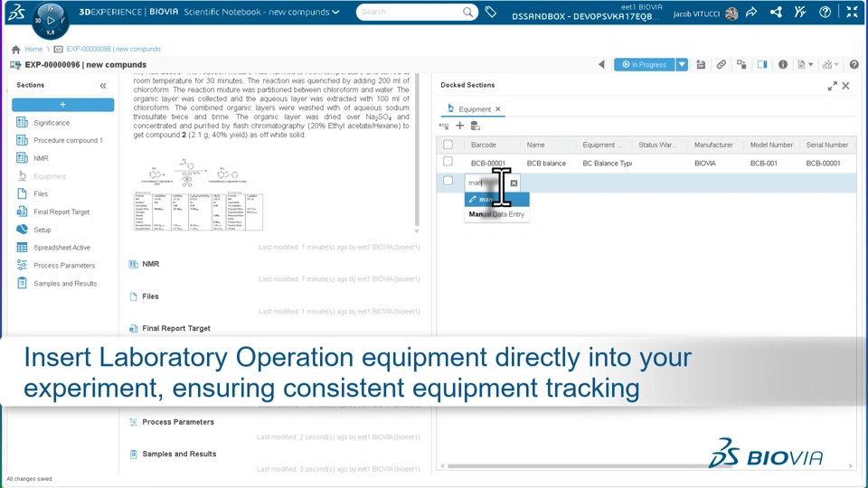Click the Home icon in breadcrumb
Viewport: 868px width, 488px height.
[16, 49]
